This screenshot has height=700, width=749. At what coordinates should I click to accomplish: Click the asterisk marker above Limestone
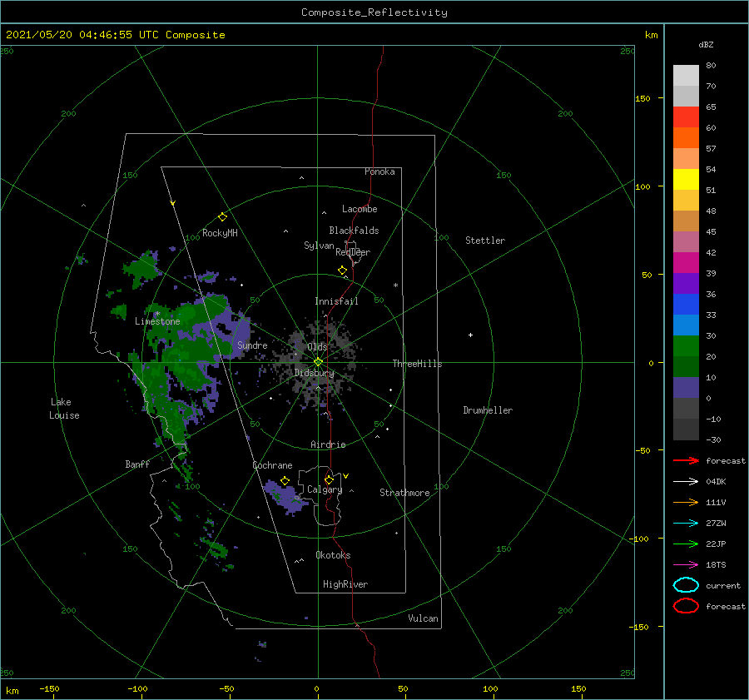pyautogui.click(x=157, y=314)
